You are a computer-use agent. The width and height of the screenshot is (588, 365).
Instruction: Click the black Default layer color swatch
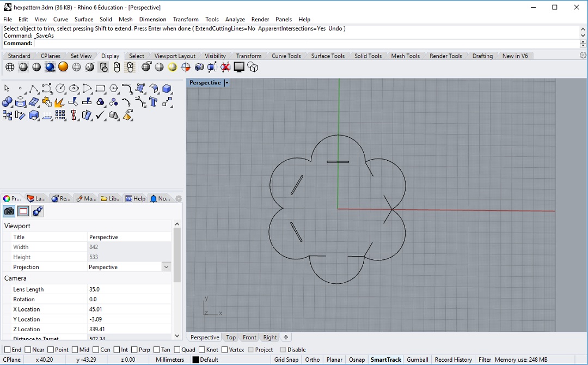pos(195,360)
